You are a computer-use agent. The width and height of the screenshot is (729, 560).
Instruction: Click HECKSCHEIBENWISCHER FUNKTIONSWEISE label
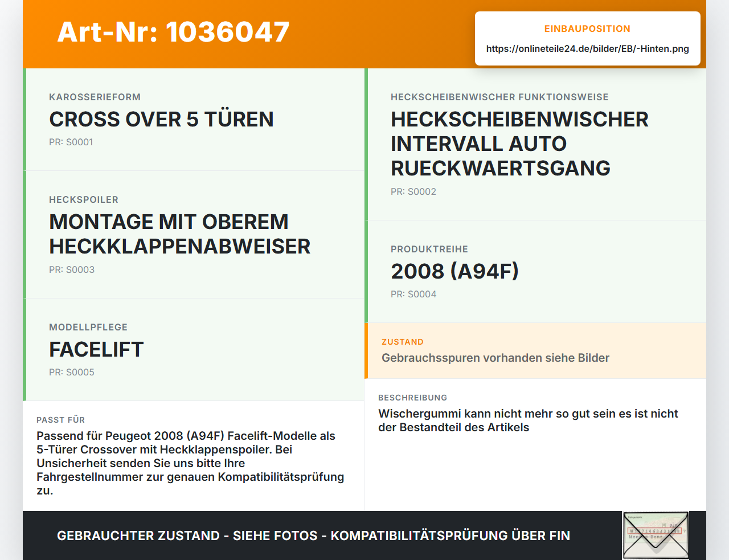499,97
